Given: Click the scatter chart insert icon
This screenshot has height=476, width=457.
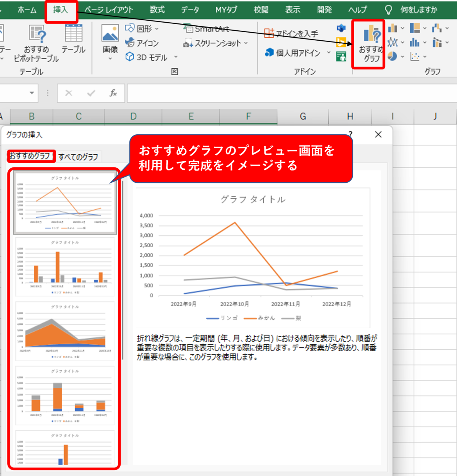Looking at the screenshot, I should point(415,56).
